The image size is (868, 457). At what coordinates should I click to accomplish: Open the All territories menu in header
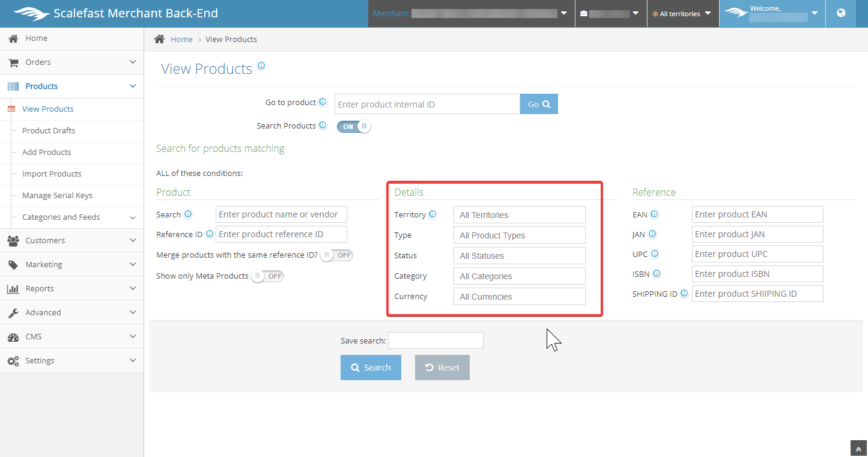[682, 14]
